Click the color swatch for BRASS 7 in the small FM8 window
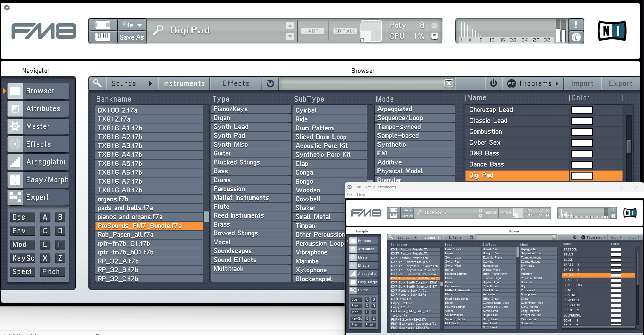The height and width of the screenshot is (335, 644). tap(616, 275)
